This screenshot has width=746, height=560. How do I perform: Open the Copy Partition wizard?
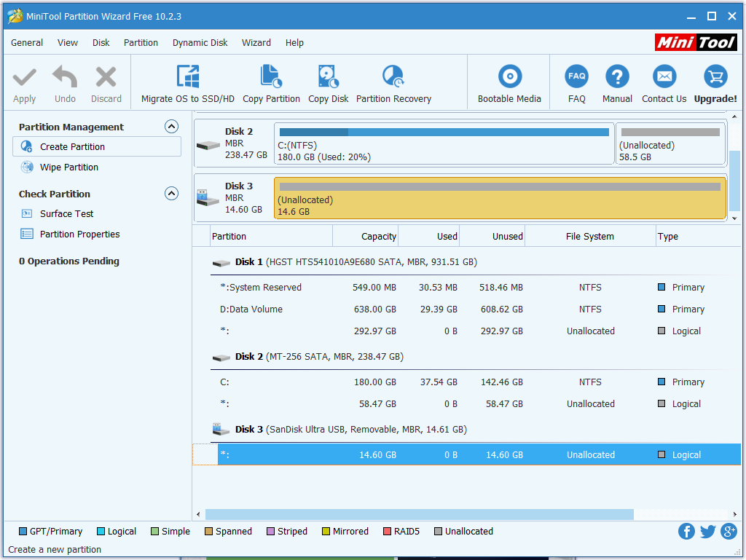271,77
